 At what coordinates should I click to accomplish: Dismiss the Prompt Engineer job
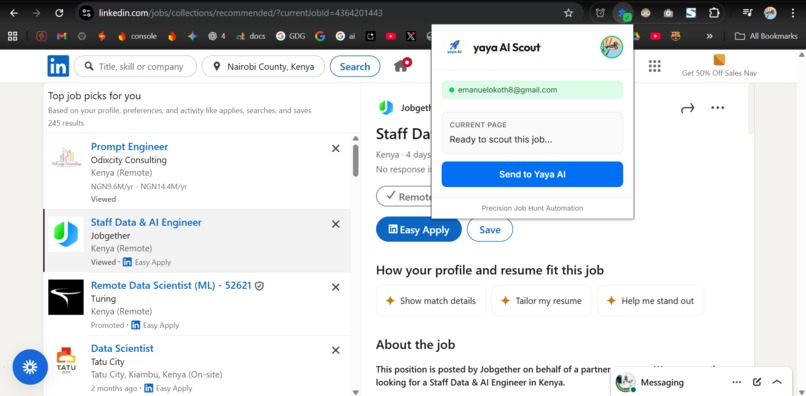pyautogui.click(x=336, y=149)
